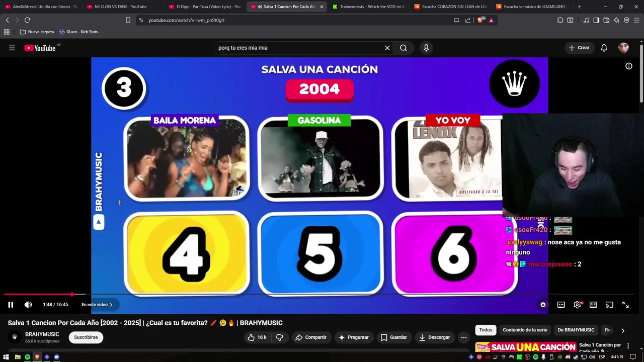Open the YouTube hamburger guide menu
Screen dimensions: 644x362
tap(12, 48)
